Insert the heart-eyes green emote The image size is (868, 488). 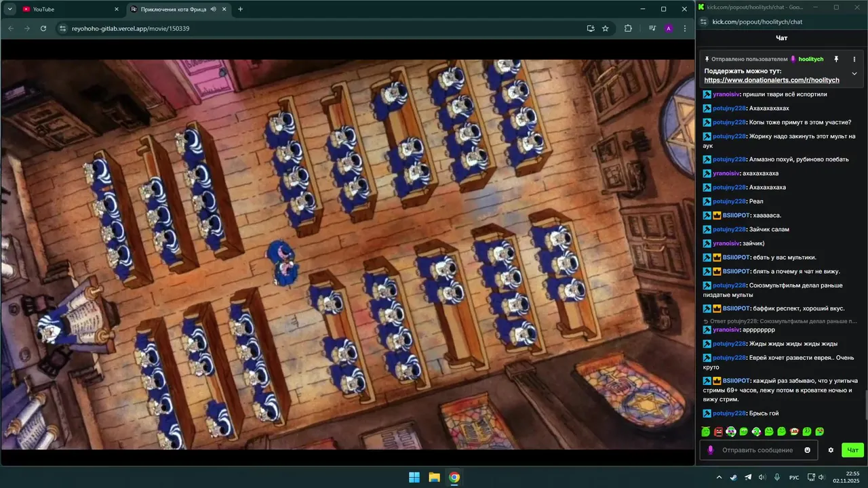pos(820,432)
